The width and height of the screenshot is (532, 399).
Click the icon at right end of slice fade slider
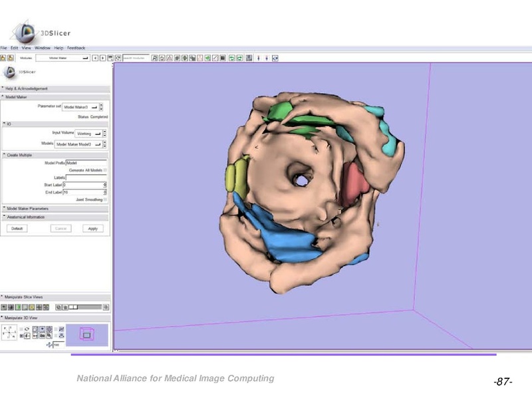tap(106, 307)
